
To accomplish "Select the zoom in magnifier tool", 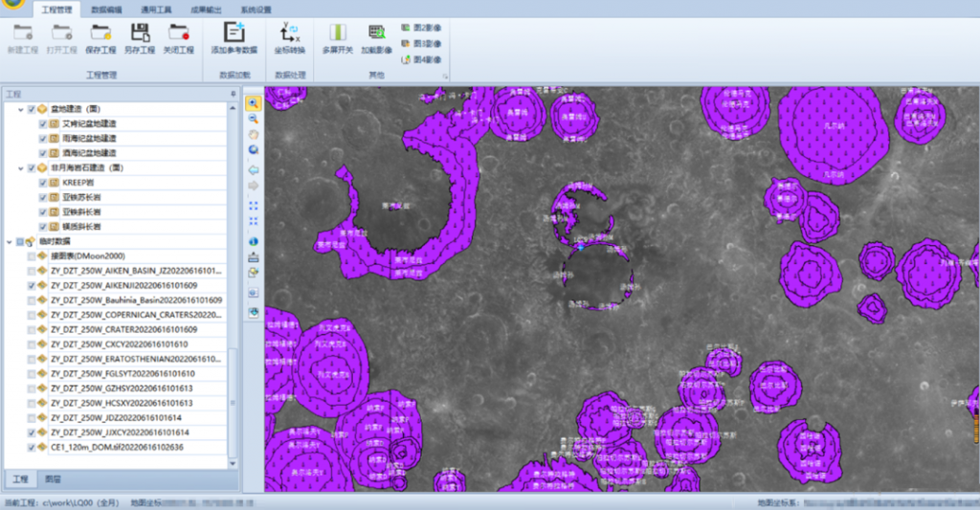I will tap(253, 103).
